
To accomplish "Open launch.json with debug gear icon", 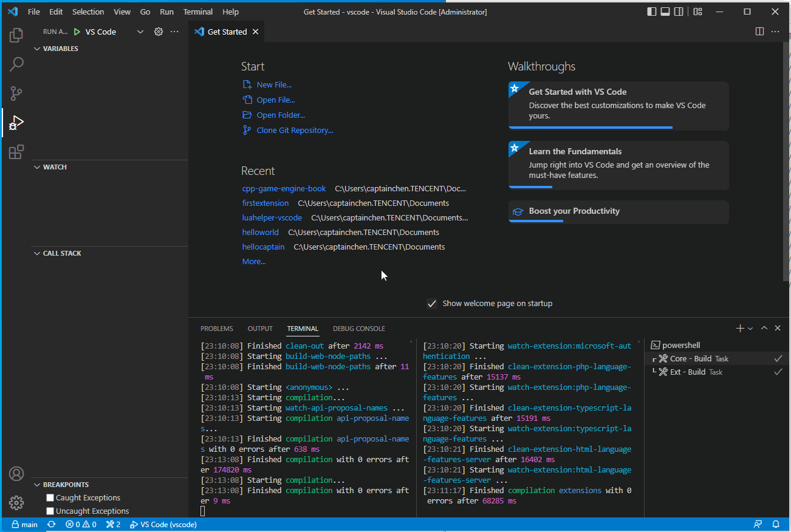I will click(159, 32).
